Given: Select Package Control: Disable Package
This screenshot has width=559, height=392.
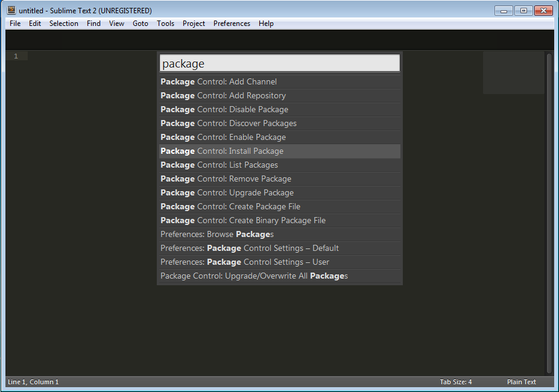Looking at the screenshot, I should click(x=280, y=110).
